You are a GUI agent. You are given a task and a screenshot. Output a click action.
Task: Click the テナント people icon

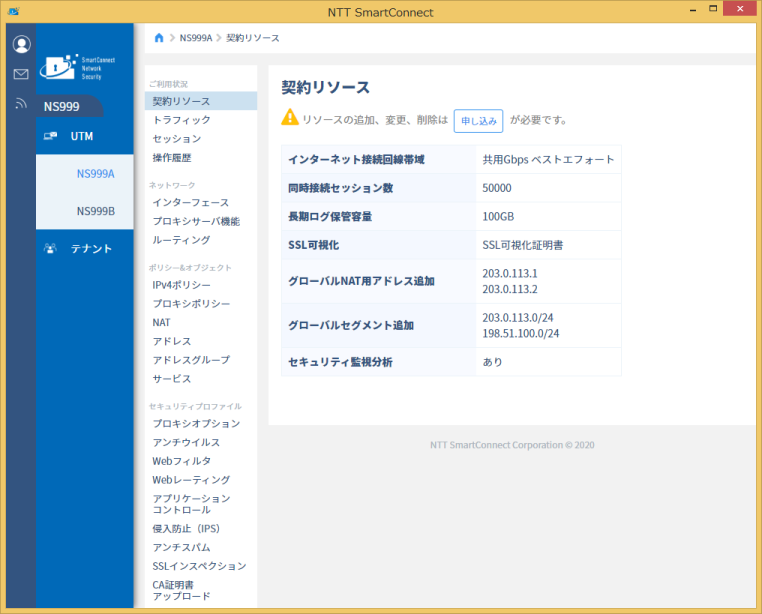click(x=50, y=248)
